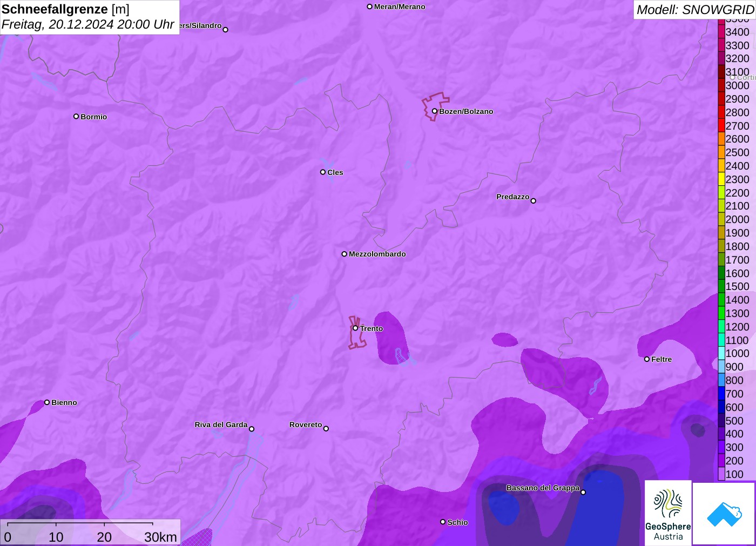Click legend value '2900'

point(737,99)
